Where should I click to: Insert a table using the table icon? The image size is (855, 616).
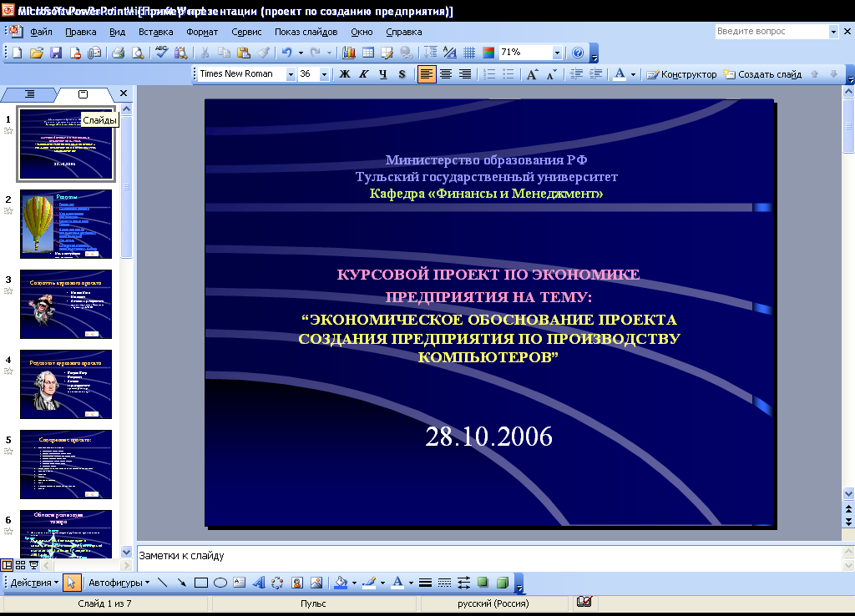click(x=368, y=53)
